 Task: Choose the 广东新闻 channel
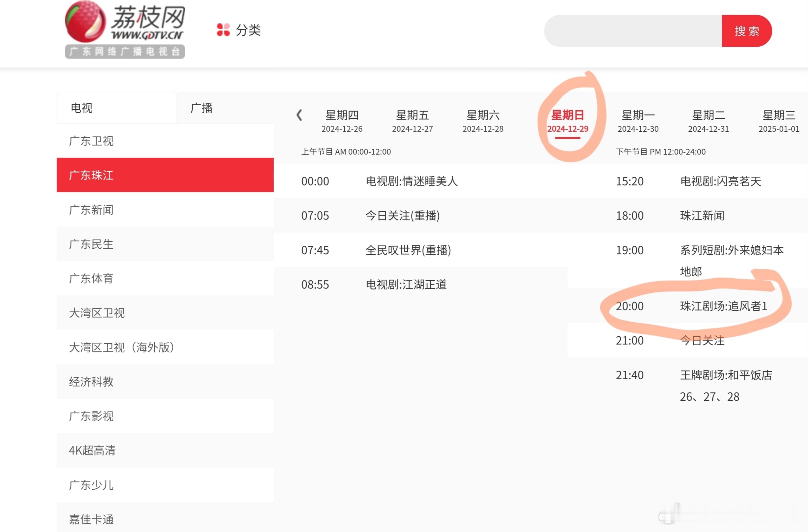[x=165, y=210]
